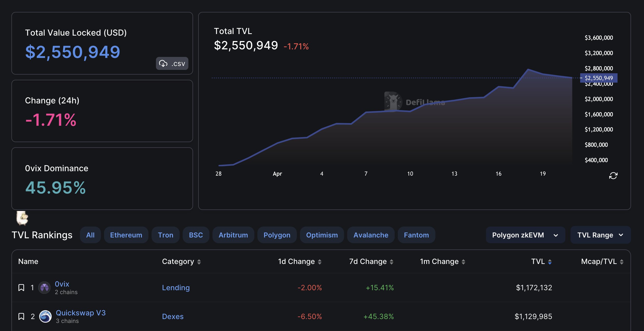Switch to the Ethereum chain tab
Screen dimensions: 644x331
[x=126, y=235]
